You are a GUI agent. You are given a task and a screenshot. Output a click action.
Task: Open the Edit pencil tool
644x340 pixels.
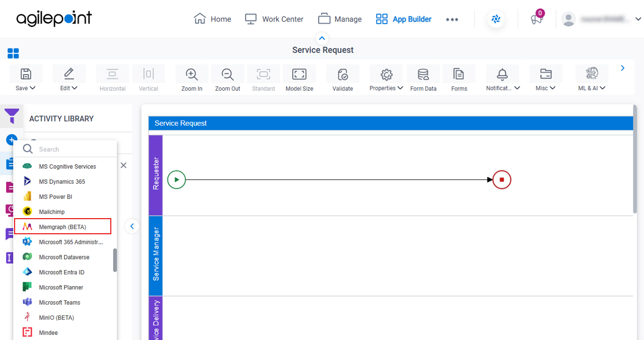(x=69, y=74)
